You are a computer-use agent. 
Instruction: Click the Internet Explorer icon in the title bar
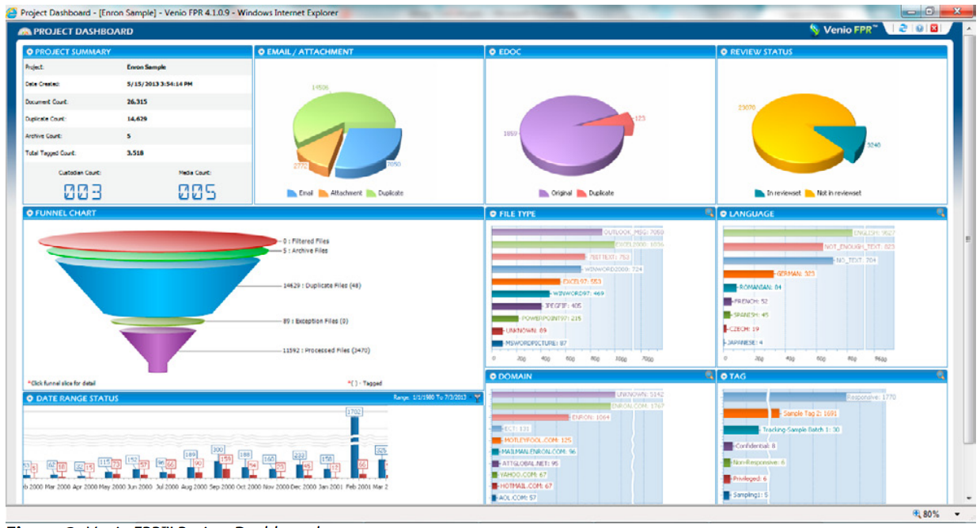point(12,12)
